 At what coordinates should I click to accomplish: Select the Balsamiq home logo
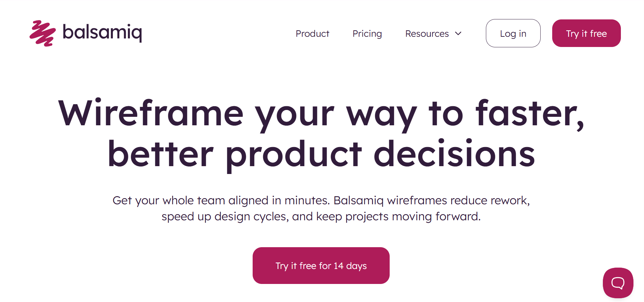(x=85, y=33)
